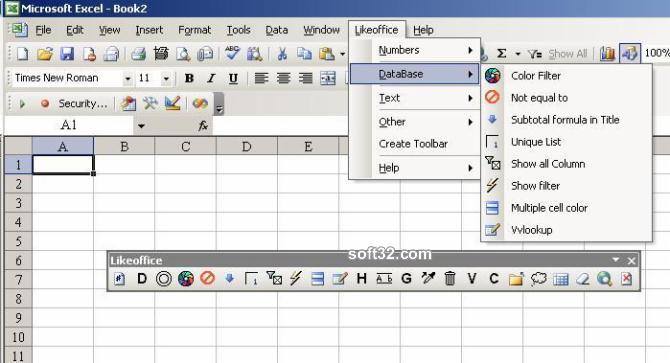The width and height of the screenshot is (670, 363).
Task: Click the trash can icon in Likeoffice toolbar
Action: [450, 279]
